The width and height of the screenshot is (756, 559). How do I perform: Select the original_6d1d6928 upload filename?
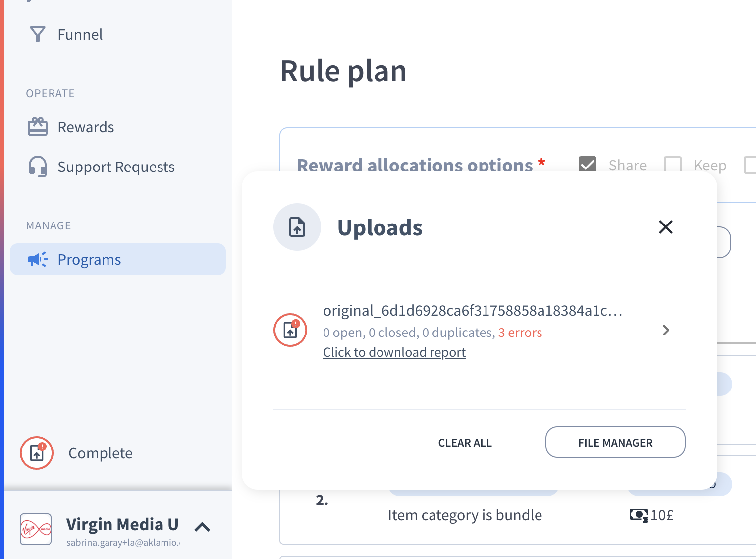[x=472, y=311]
